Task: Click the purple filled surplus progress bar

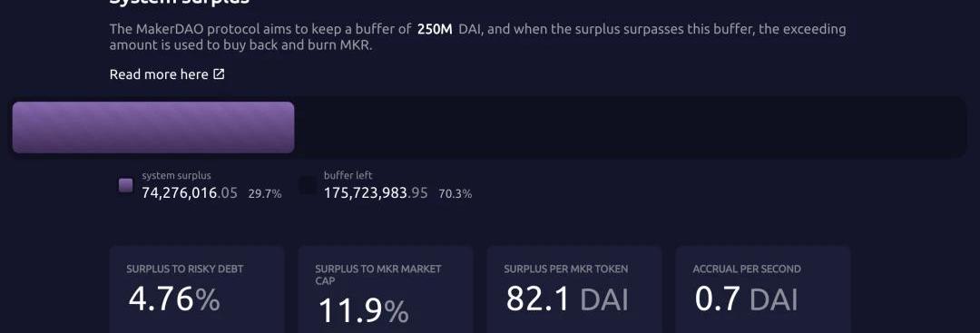Action: [x=153, y=127]
